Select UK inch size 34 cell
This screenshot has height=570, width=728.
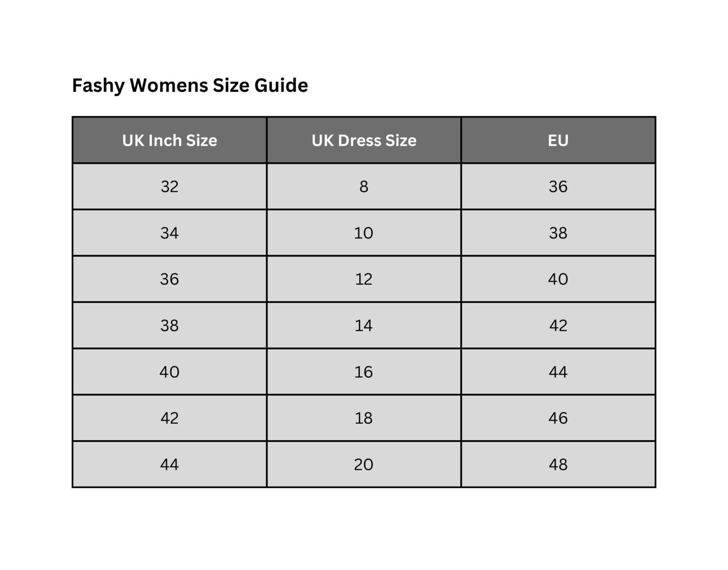[x=169, y=233]
